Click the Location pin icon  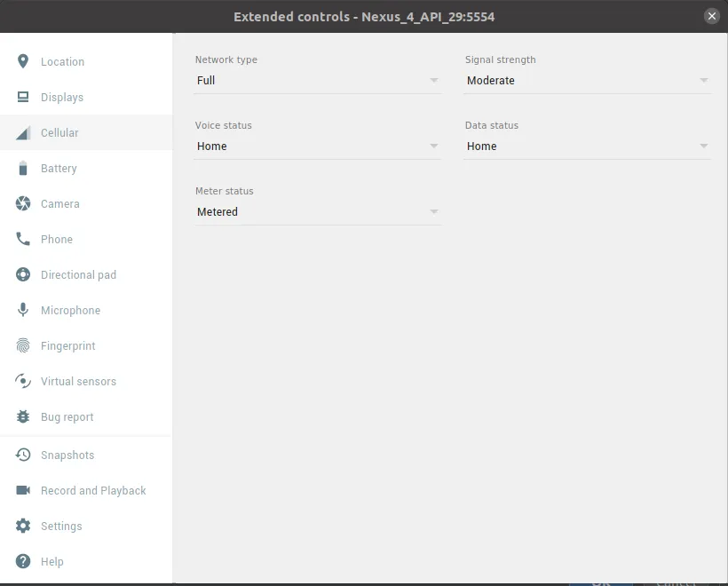point(23,61)
